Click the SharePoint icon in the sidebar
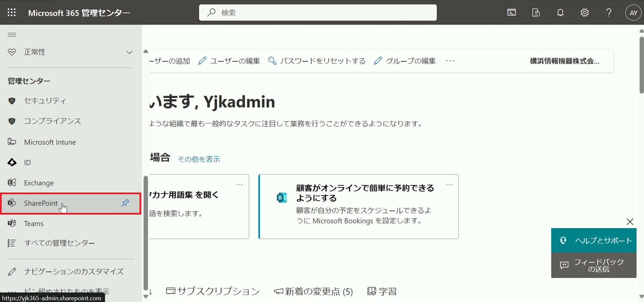 (x=12, y=203)
